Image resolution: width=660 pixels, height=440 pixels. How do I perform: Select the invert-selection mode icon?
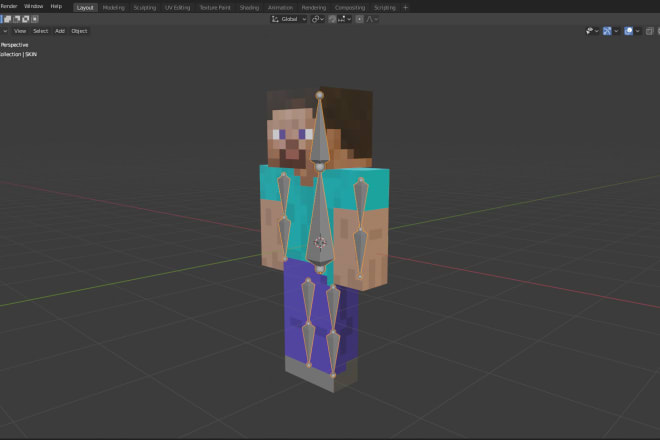point(26,19)
